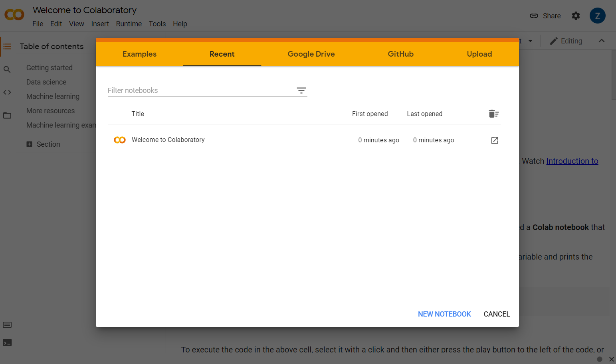Viewport: 616px width, 364px height.
Task: Click the trash icon in the notebook list header
Action: coord(493,114)
